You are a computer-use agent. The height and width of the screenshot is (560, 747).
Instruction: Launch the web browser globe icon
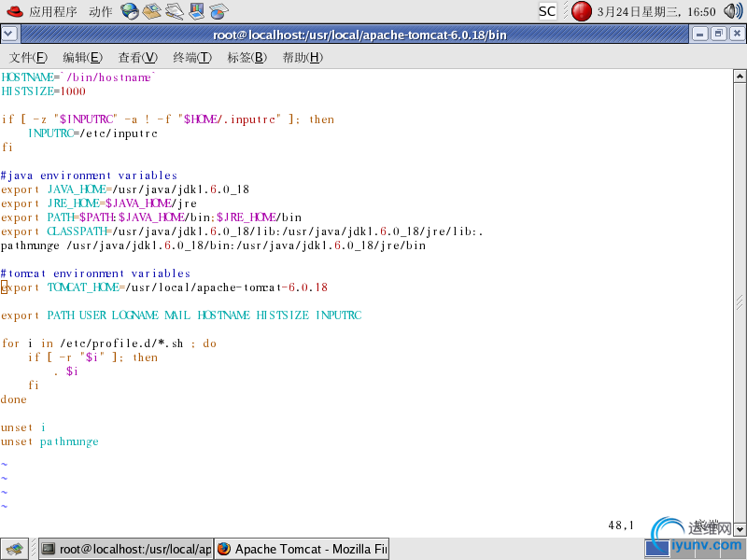129,11
